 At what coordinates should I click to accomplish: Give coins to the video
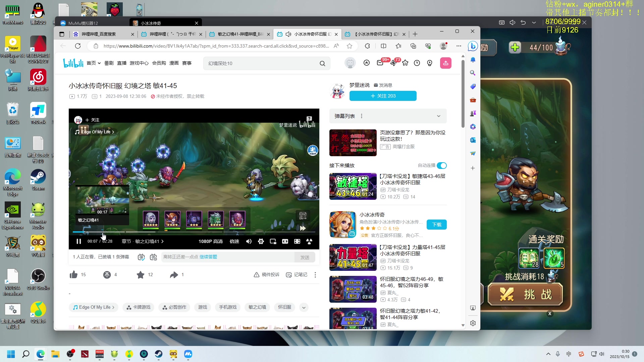click(107, 275)
